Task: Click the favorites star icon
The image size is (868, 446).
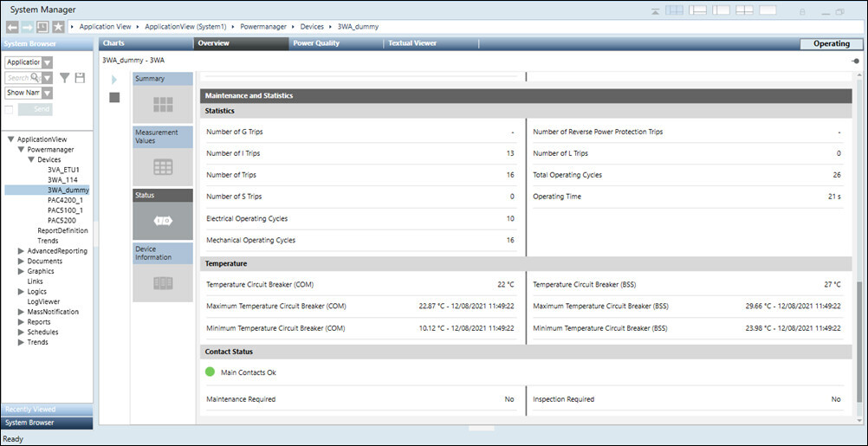Action: coord(57,27)
